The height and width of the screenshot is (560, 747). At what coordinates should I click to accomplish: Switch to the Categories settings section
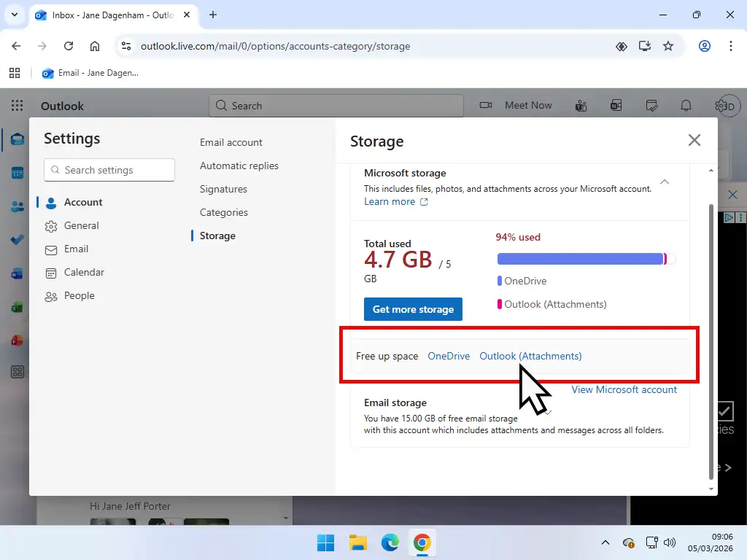click(x=223, y=212)
